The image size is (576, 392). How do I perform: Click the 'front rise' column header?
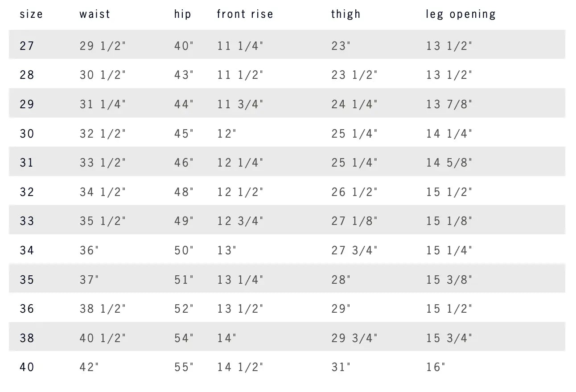pos(245,14)
